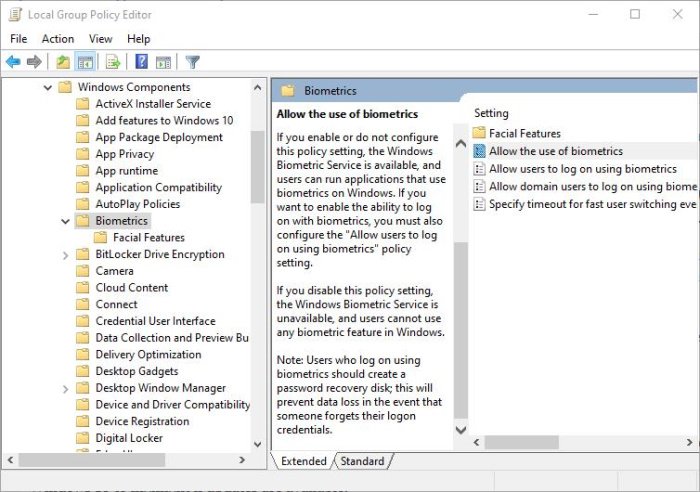Select 'Allow users to log on using biometrics' setting
Viewport: 700px width, 492px height.
click(x=583, y=169)
